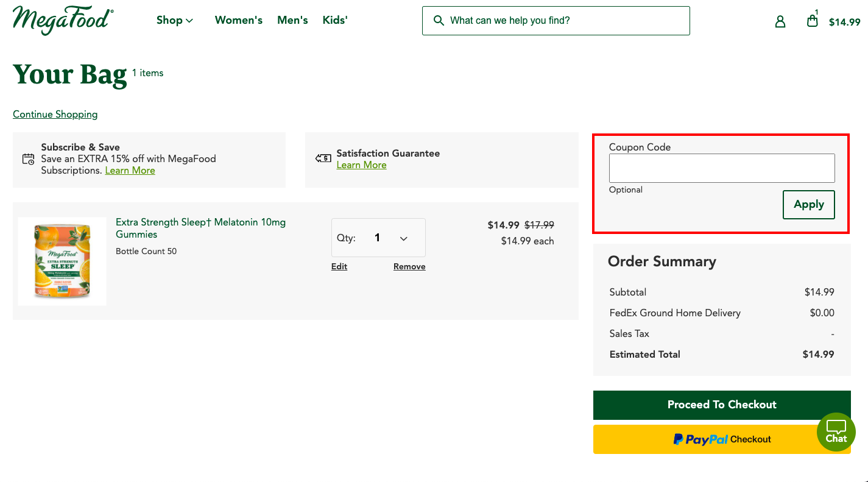
Task: Expand the Shop menu
Action: click(175, 20)
